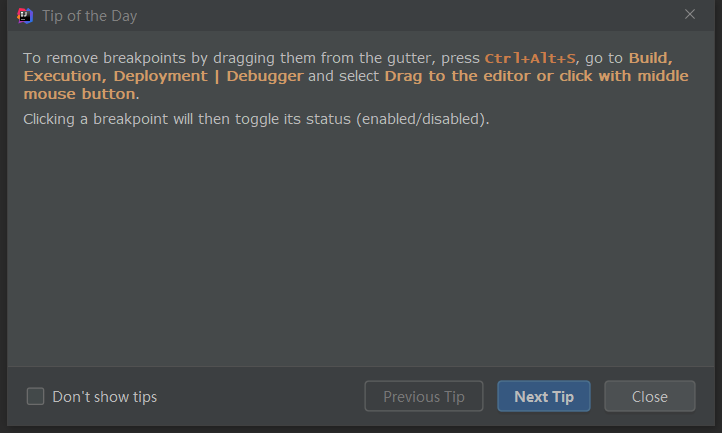722x433 pixels.
Task: Click the Ctrl+Alt+S shortcut text
Action: point(530,58)
